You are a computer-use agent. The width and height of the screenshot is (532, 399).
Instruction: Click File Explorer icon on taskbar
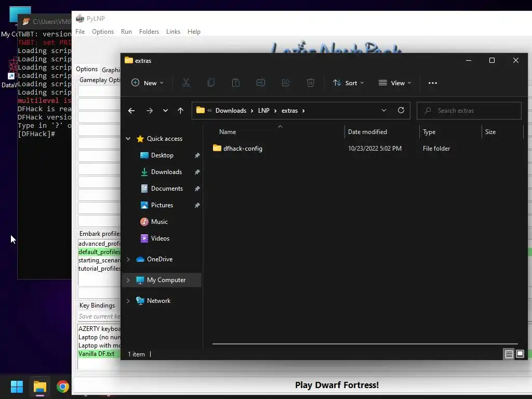pyautogui.click(x=39, y=387)
